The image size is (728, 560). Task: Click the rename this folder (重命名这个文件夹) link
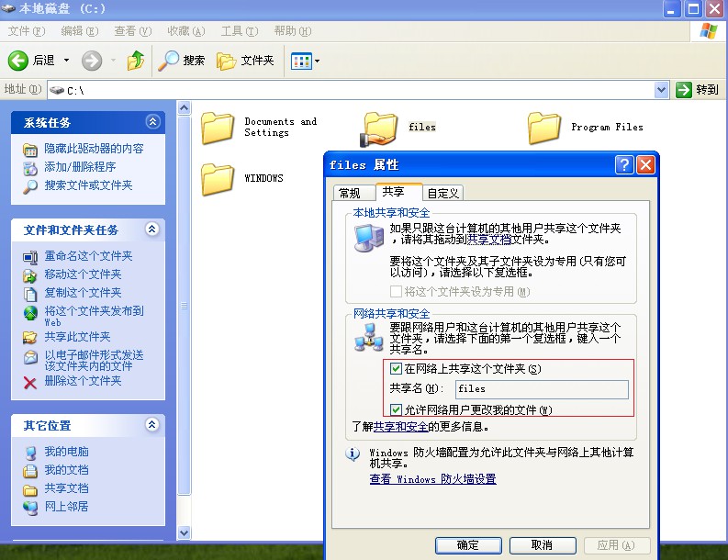(88, 256)
